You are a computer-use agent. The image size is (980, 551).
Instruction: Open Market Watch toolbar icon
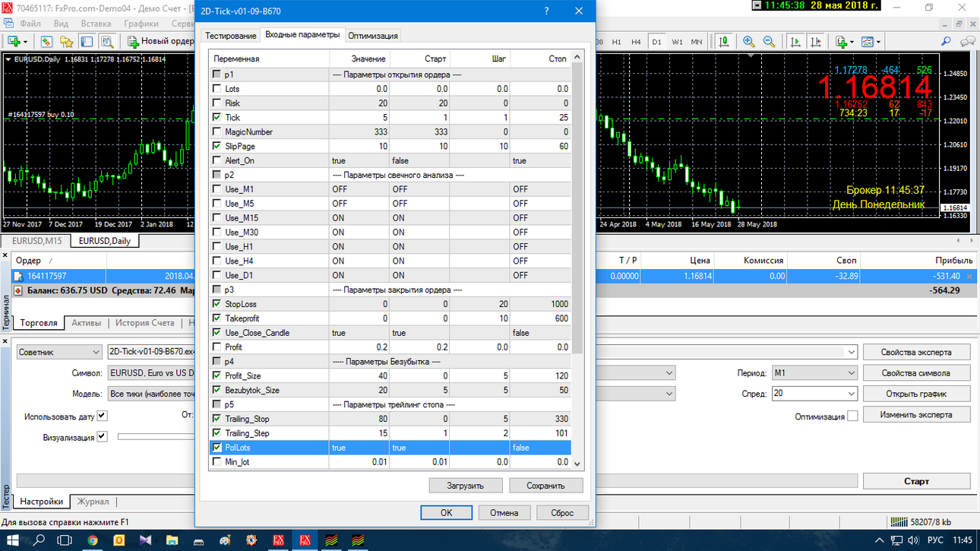(46, 42)
